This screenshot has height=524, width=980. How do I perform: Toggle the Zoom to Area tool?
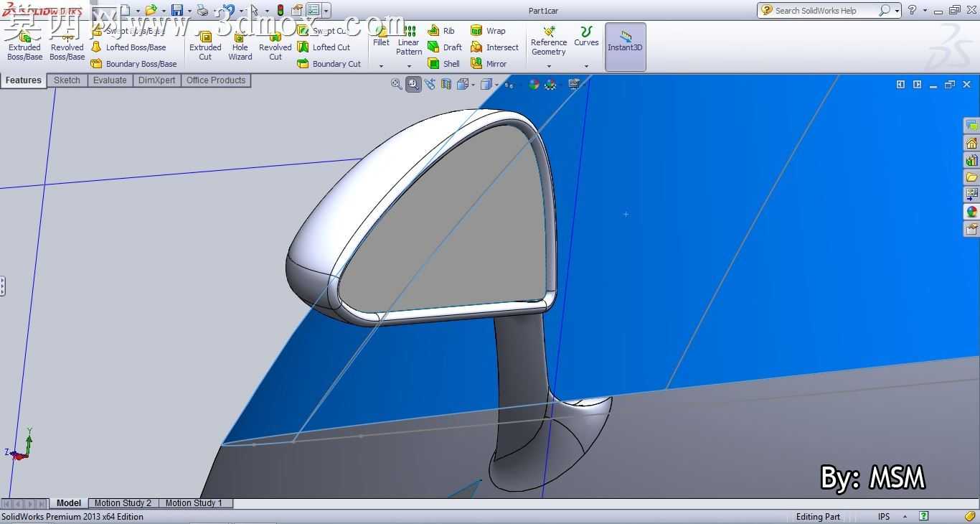coord(413,84)
